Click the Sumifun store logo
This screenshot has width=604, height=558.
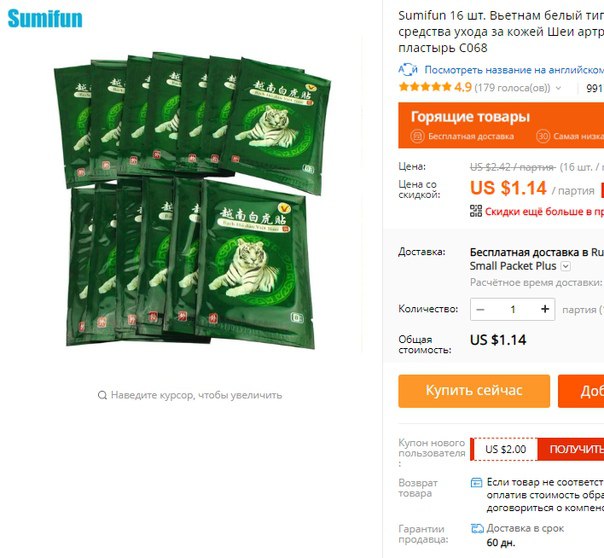click(x=45, y=18)
